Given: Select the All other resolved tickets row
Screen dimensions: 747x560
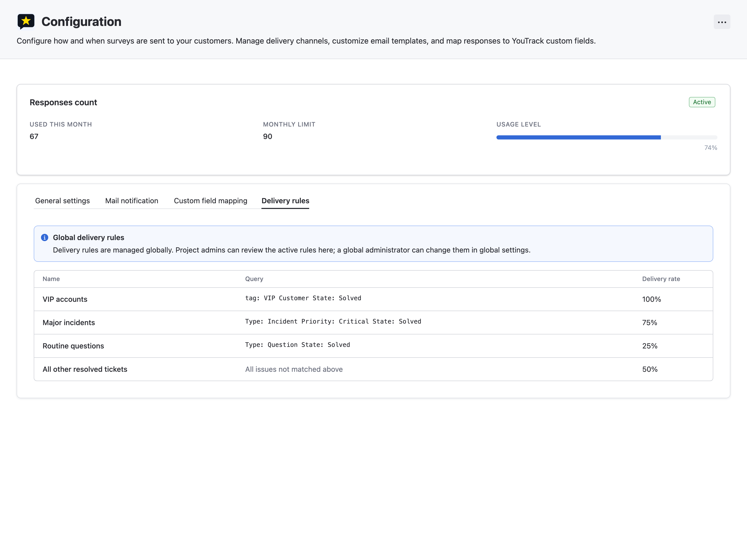Looking at the screenshot, I should (373, 369).
